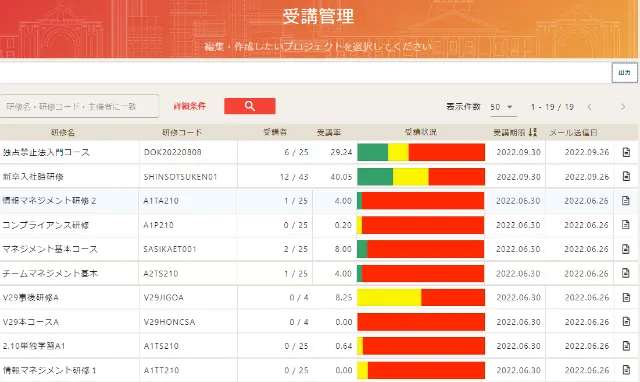Select コンプライアンス研修 course name
The image size is (640, 382).
pos(46,225)
